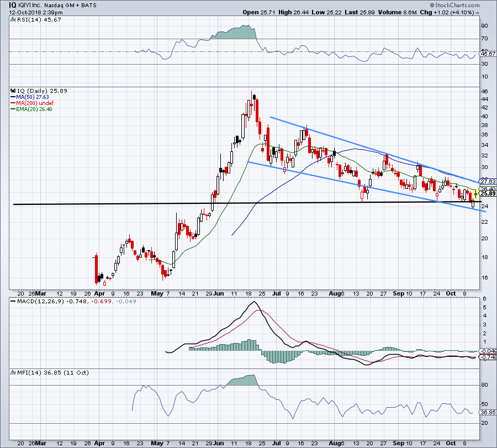Viewport: 497px width, 448px height.
Task: Open the StockCharts.com copyright link
Action: point(454,5)
